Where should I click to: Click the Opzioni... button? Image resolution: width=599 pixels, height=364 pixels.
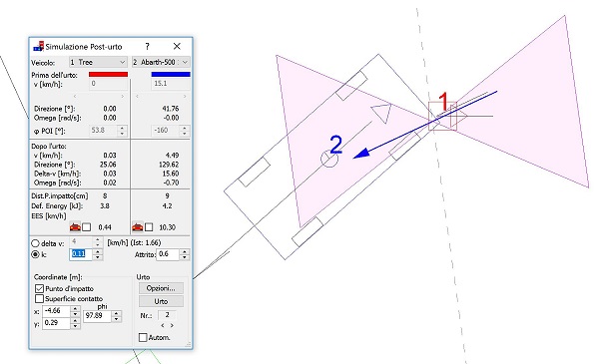coord(161,288)
